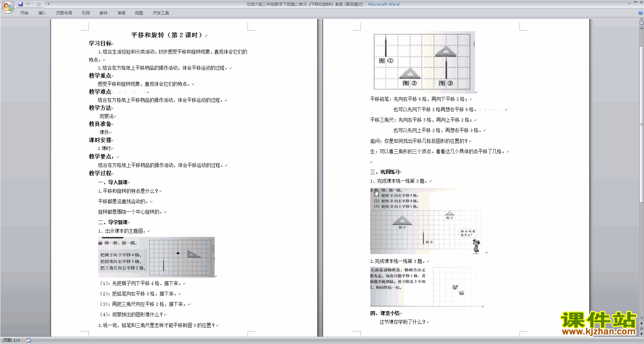Click the line beginning 平移铅笔：先向右平移5格

click(x=420, y=99)
